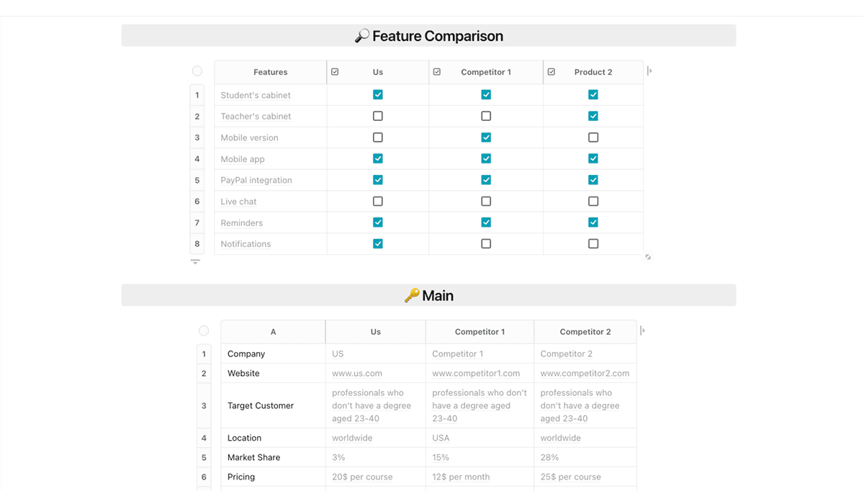Click the Main section heading
Image resolution: width=864 pixels, height=504 pixels.
[429, 295]
